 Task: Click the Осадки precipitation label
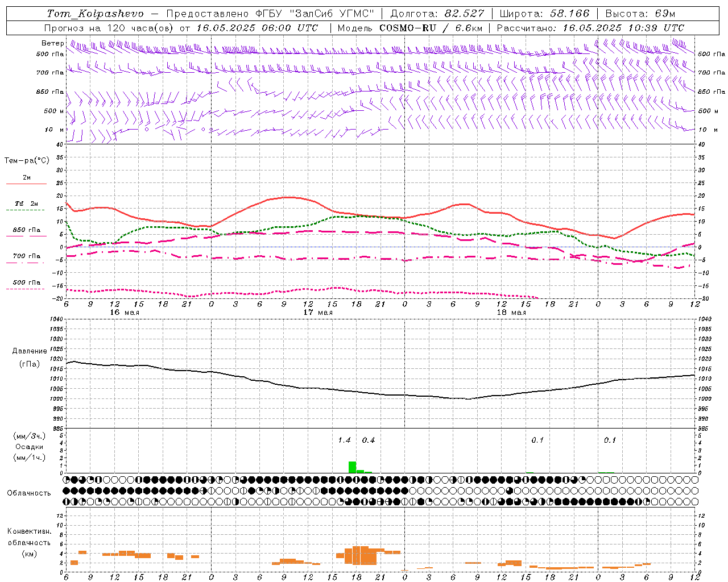30,447
